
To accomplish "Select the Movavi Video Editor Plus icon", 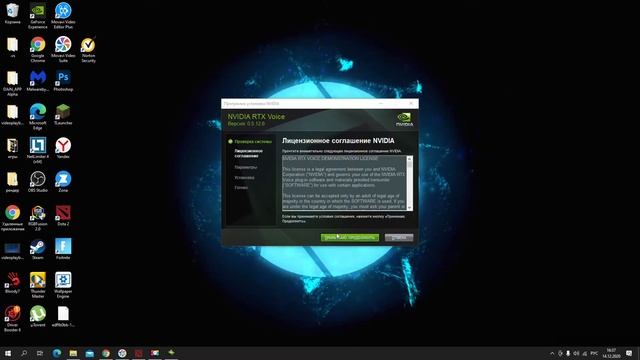I will tap(63, 16).
